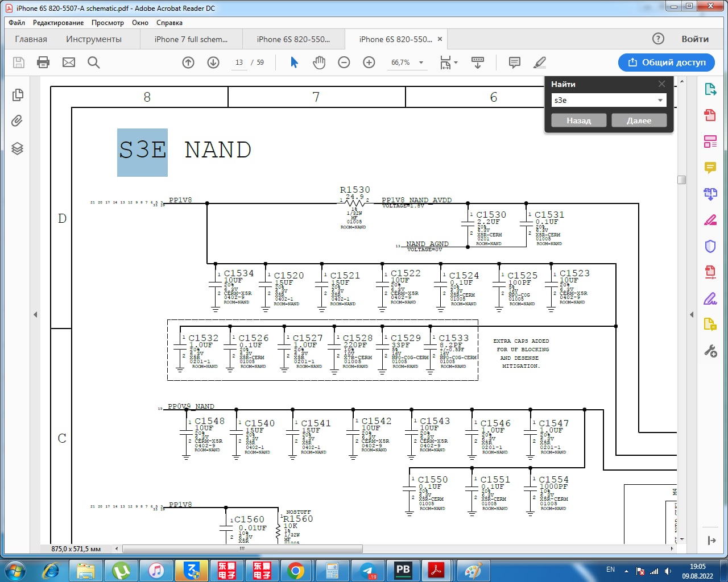This screenshot has height=582, width=728.
Task: Click the EN language indicator
Action: click(610, 569)
